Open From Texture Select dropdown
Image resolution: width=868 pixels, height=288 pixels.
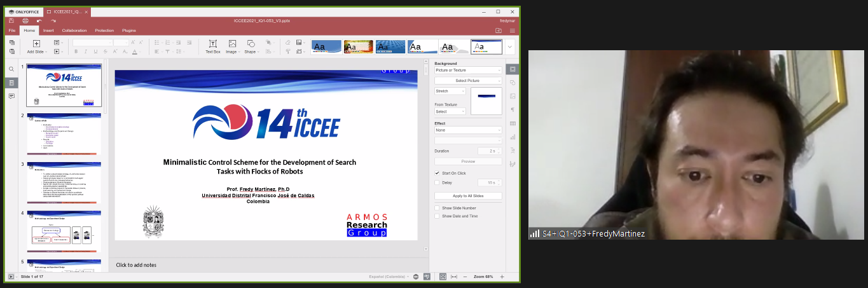pyautogui.click(x=450, y=111)
